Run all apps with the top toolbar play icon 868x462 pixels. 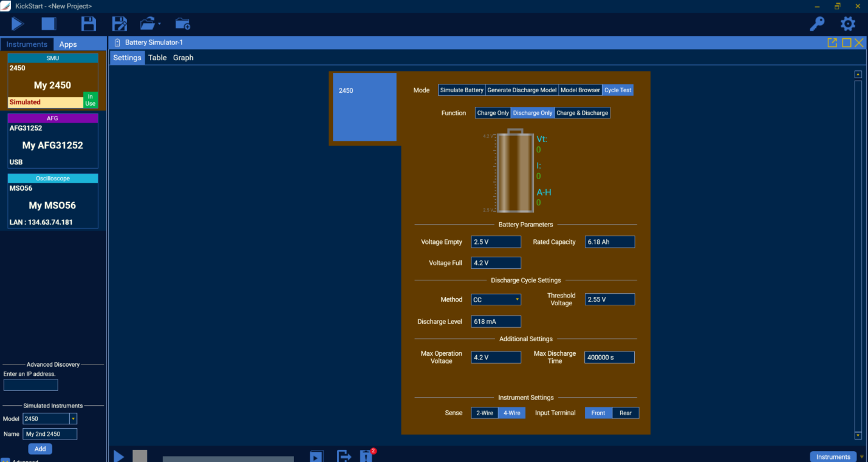tap(18, 24)
